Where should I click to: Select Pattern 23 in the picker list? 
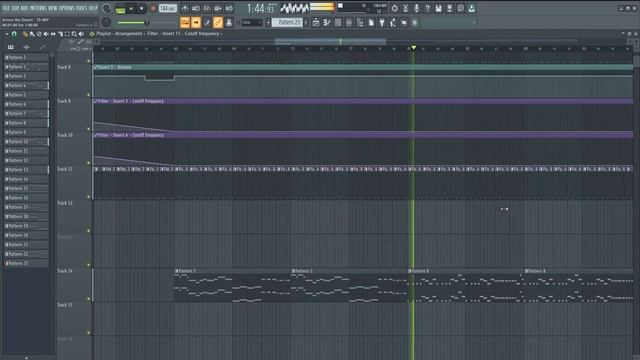point(26,263)
